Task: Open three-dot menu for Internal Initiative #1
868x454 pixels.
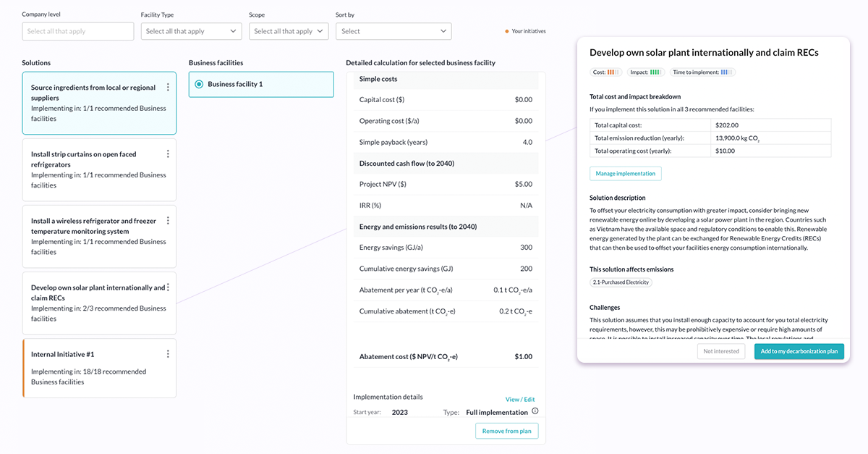Action: (168, 354)
